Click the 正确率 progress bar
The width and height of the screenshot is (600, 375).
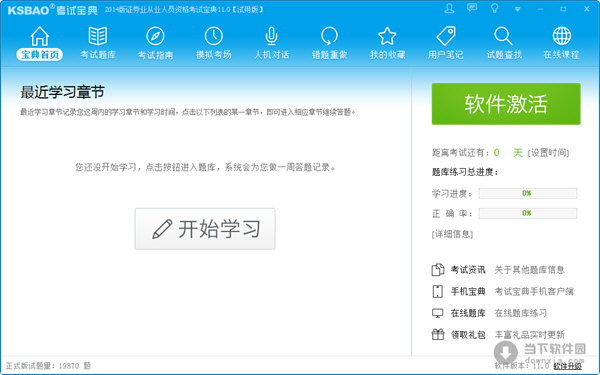pos(528,213)
